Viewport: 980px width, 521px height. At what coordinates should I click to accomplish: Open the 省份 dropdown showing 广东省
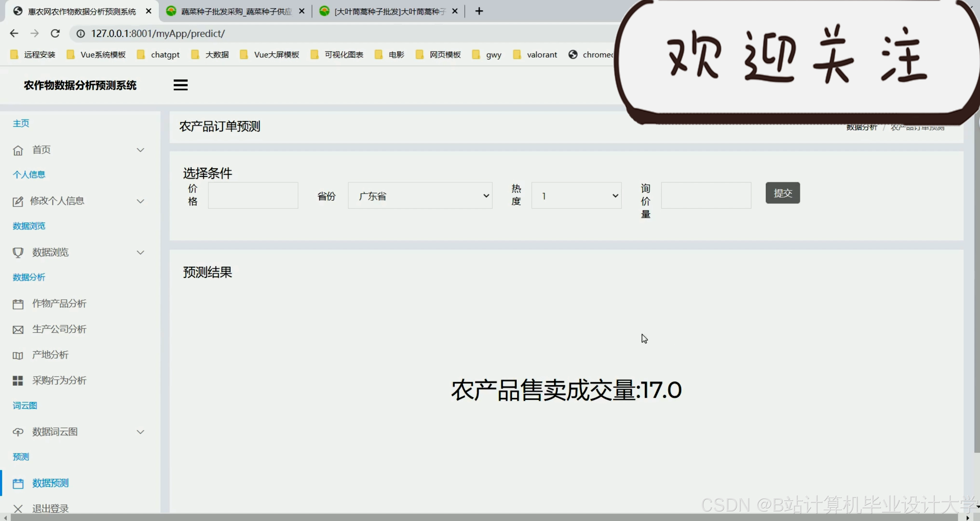pyautogui.click(x=420, y=196)
